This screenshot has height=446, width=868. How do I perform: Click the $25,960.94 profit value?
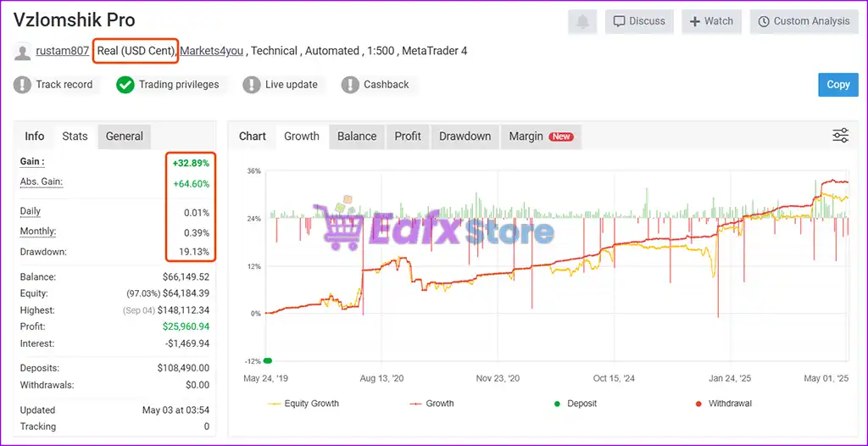[x=186, y=327]
